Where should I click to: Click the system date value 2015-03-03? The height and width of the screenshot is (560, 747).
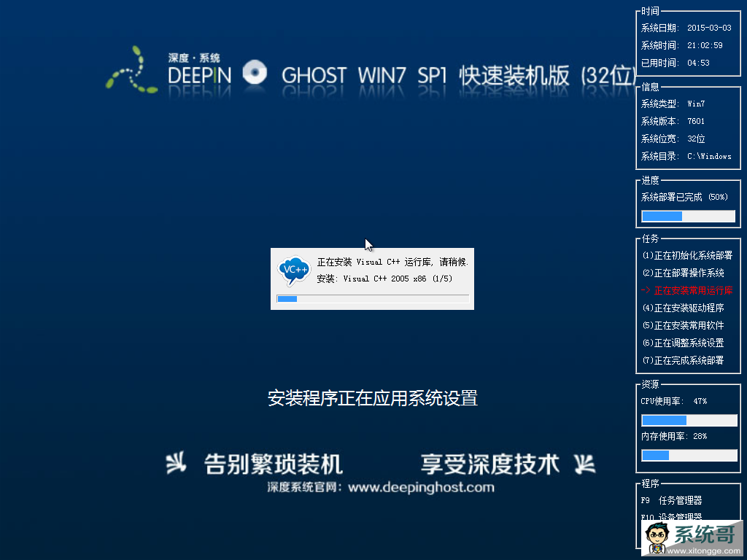[x=709, y=28]
